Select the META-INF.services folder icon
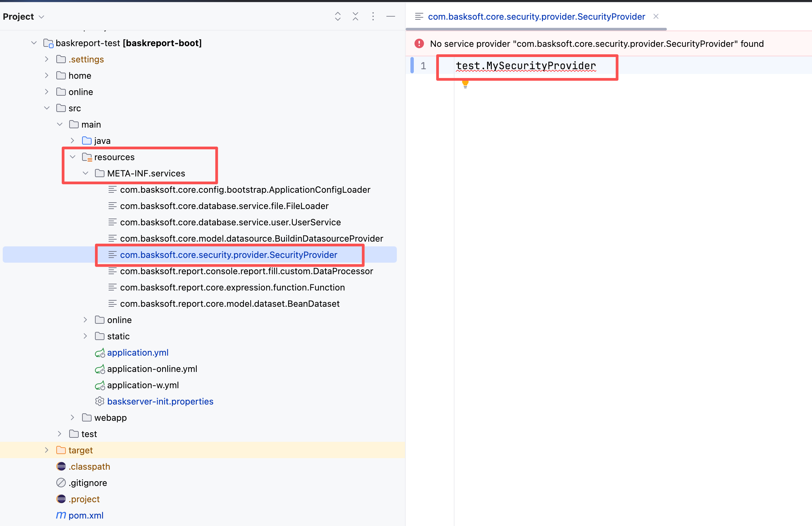The height and width of the screenshot is (526, 812). tap(100, 173)
